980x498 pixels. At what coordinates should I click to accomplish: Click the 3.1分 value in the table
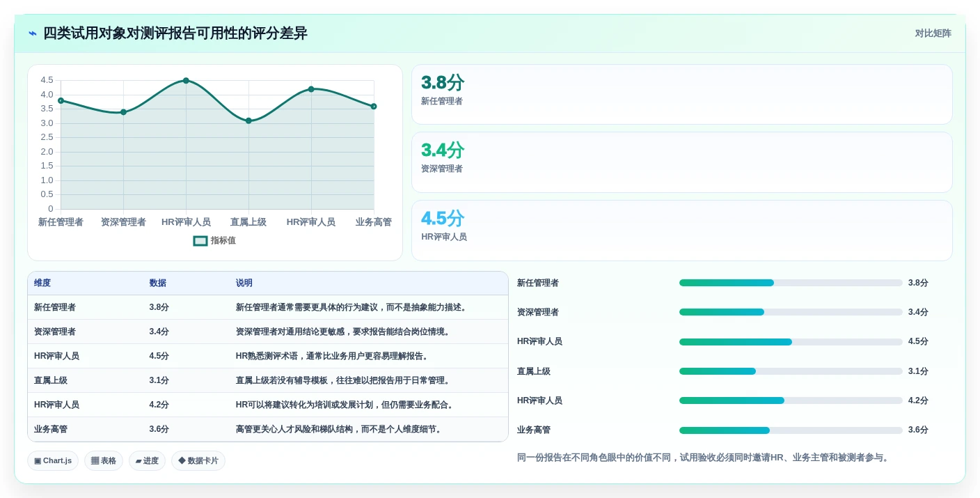coord(159,380)
